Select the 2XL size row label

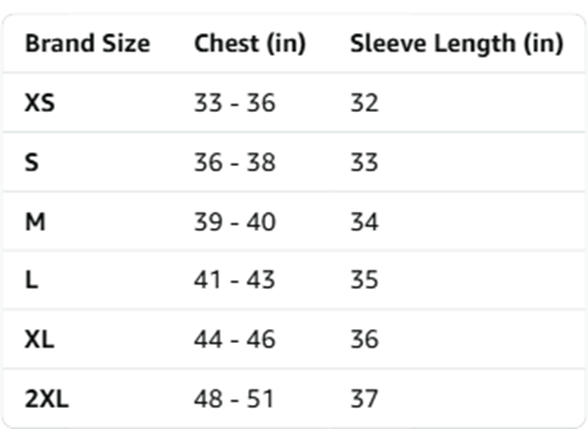tap(47, 398)
